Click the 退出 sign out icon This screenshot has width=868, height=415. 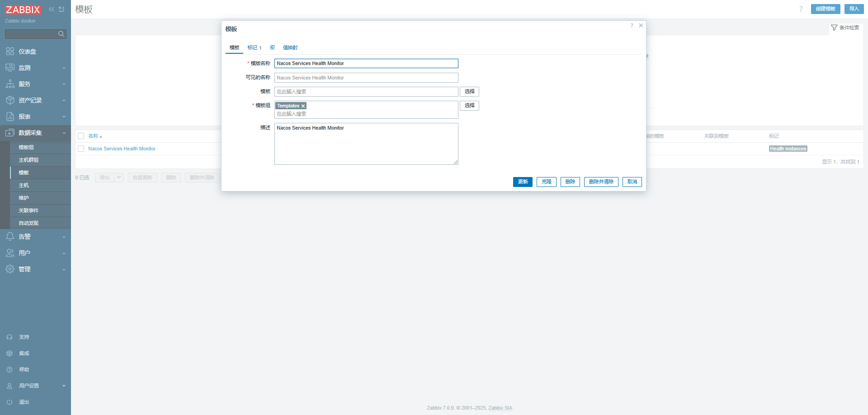point(9,402)
